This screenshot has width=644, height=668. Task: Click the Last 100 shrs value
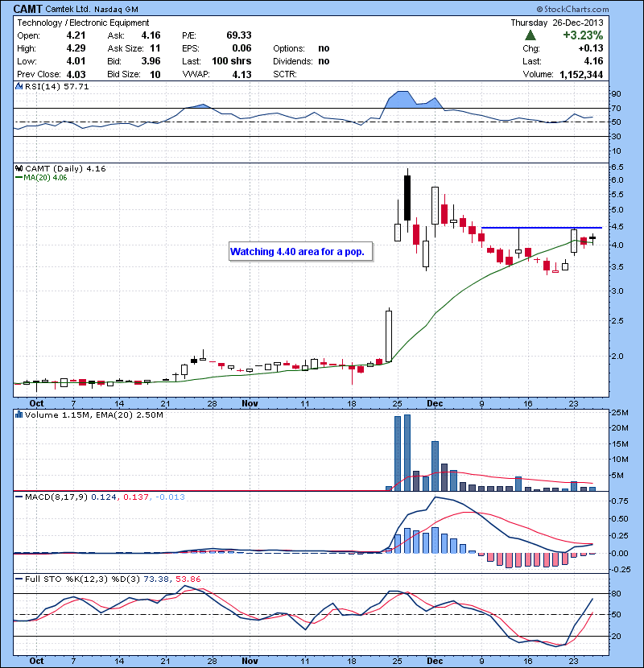click(231, 61)
